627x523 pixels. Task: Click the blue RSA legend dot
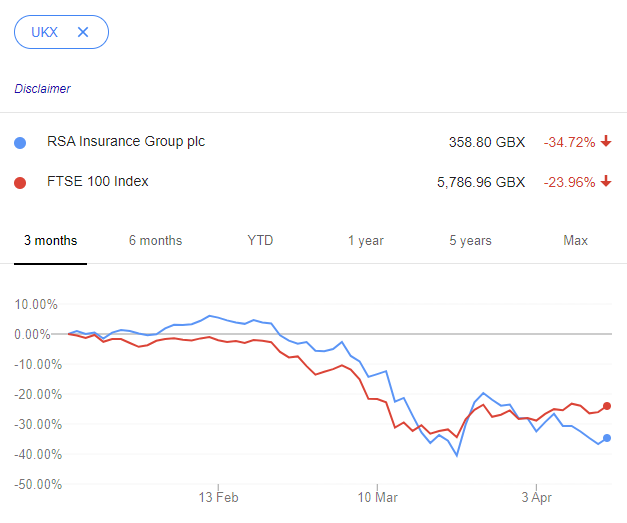[20, 142]
